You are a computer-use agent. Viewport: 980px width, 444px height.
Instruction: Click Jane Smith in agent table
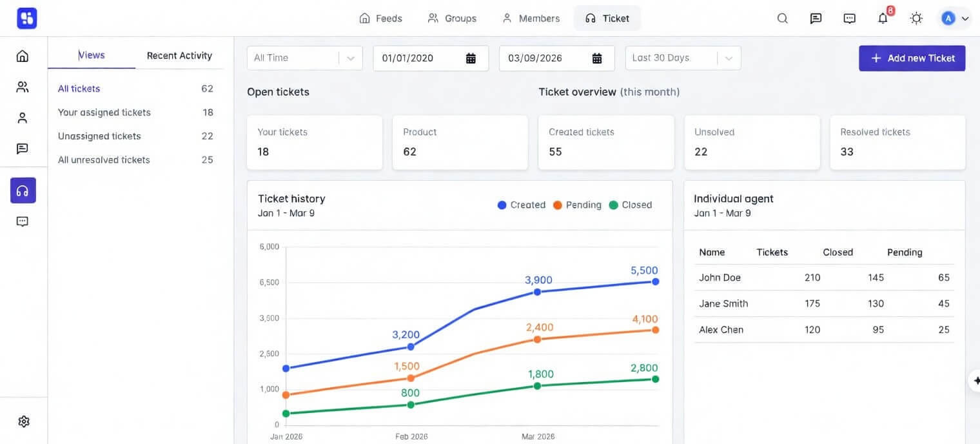coord(723,303)
